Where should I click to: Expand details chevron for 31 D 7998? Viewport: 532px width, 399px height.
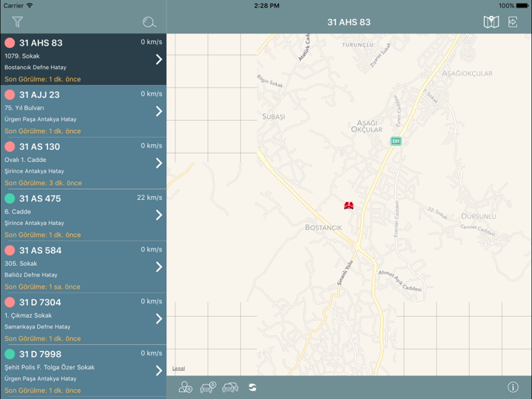point(159,371)
